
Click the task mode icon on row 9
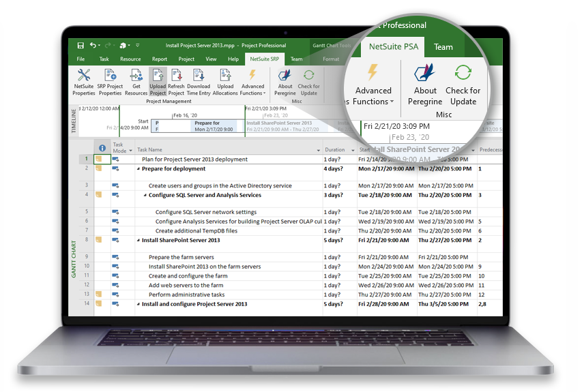tap(115, 257)
